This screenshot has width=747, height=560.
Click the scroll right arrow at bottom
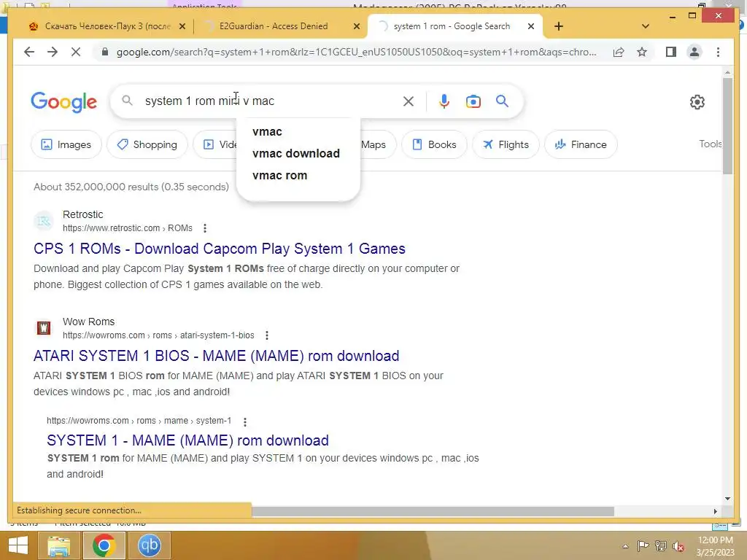715,511
